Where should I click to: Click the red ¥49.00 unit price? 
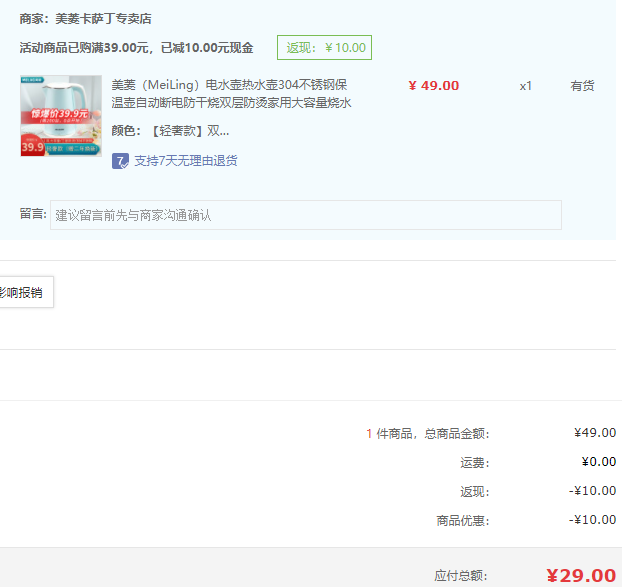point(434,86)
